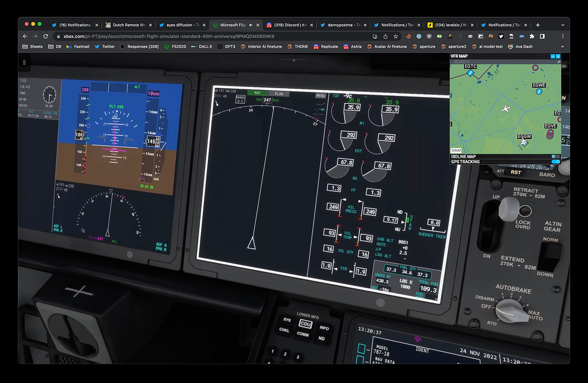
Task: Click the LOCK OVRD gear button
Action: pyautogui.click(x=525, y=211)
